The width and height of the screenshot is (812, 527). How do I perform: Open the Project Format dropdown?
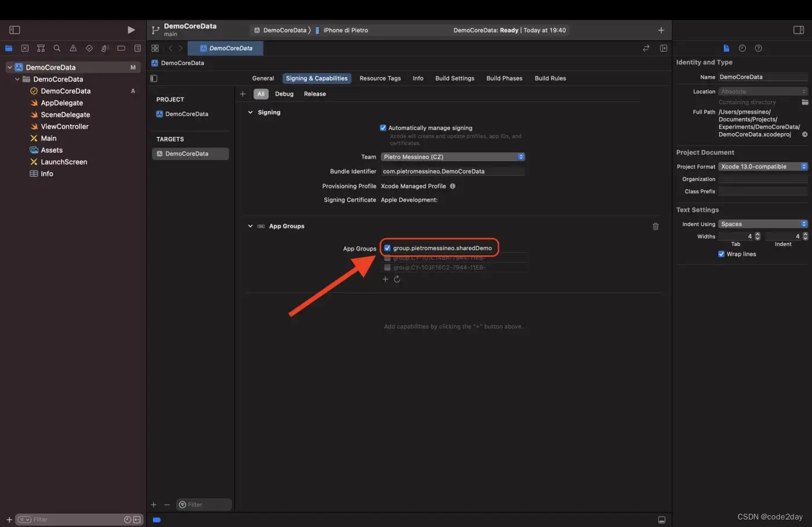[763, 166]
